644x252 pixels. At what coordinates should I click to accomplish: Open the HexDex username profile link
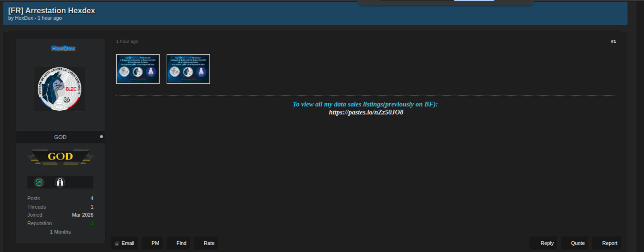[x=63, y=48]
